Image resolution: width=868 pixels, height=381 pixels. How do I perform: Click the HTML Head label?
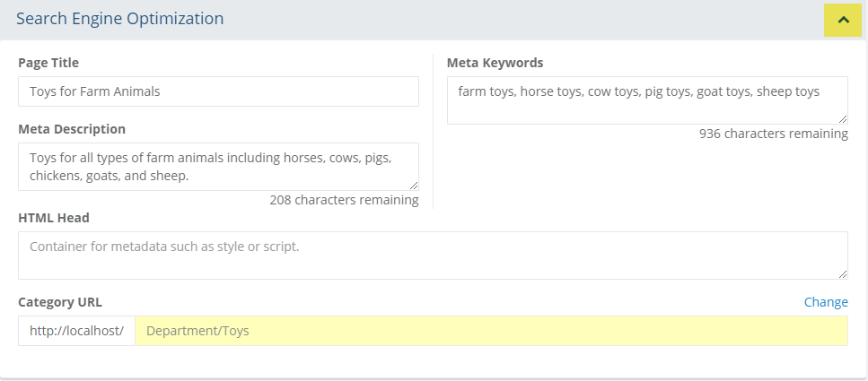click(x=54, y=218)
